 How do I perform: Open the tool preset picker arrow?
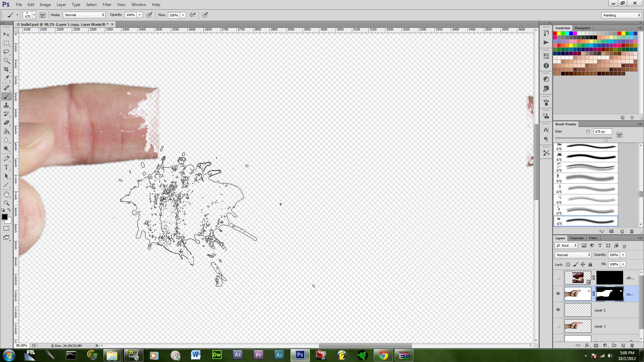(17, 15)
